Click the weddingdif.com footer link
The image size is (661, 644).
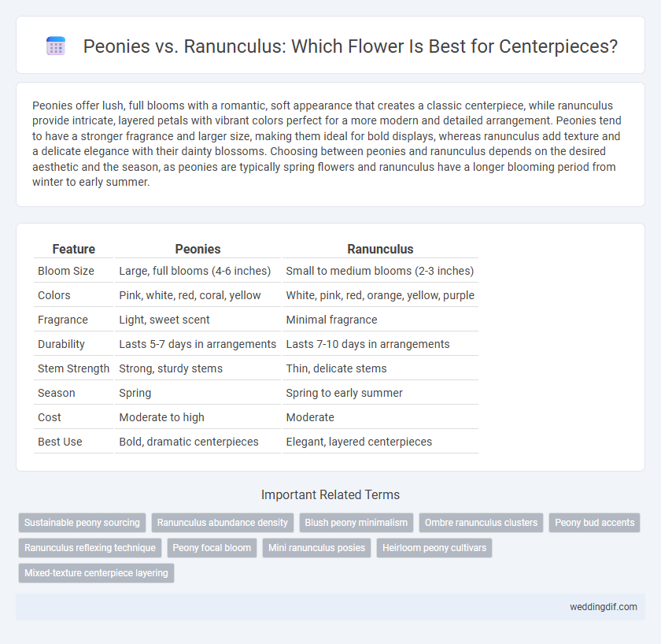click(x=604, y=607)
